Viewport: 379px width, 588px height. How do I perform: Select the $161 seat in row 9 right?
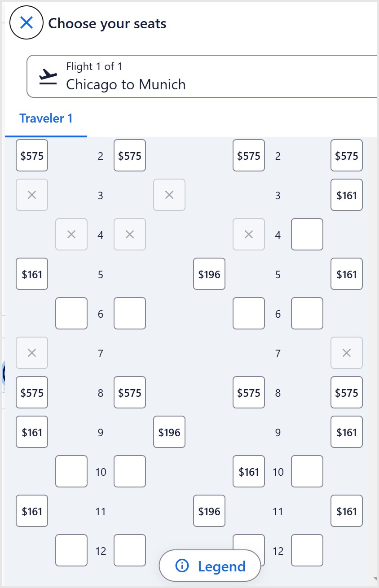[x=346, y=432]
